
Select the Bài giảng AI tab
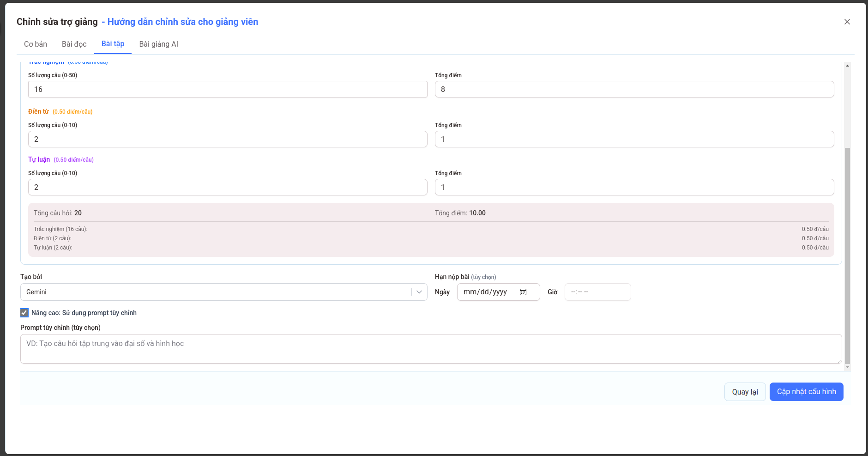(158, 44)
